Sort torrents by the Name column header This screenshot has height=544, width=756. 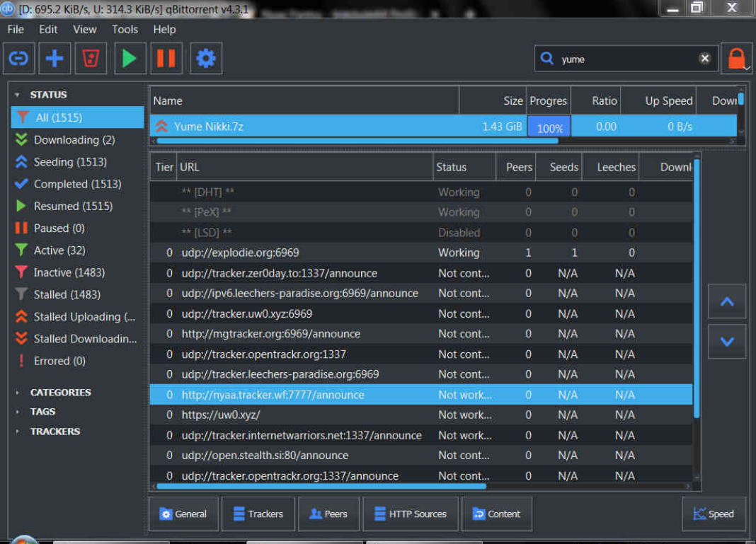pos(304,100)
